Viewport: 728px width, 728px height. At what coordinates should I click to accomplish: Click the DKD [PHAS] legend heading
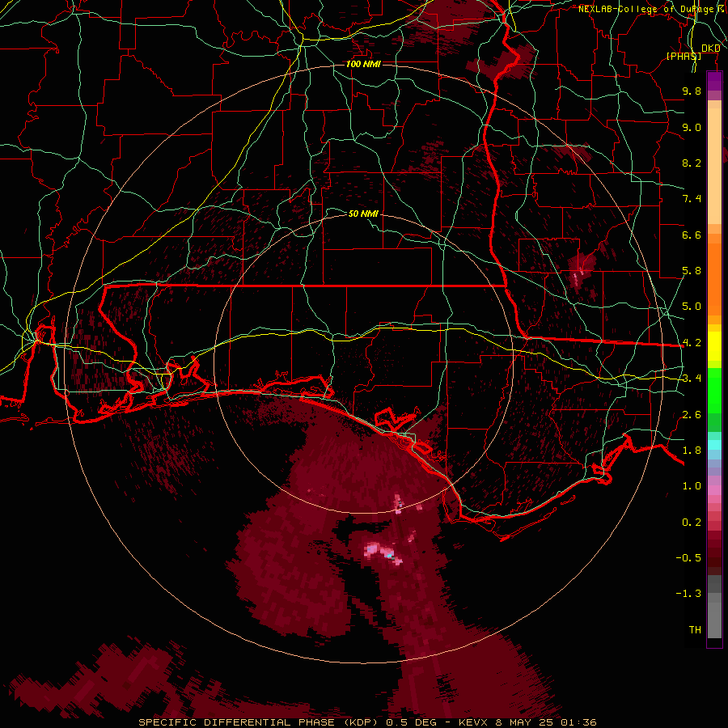694,52
